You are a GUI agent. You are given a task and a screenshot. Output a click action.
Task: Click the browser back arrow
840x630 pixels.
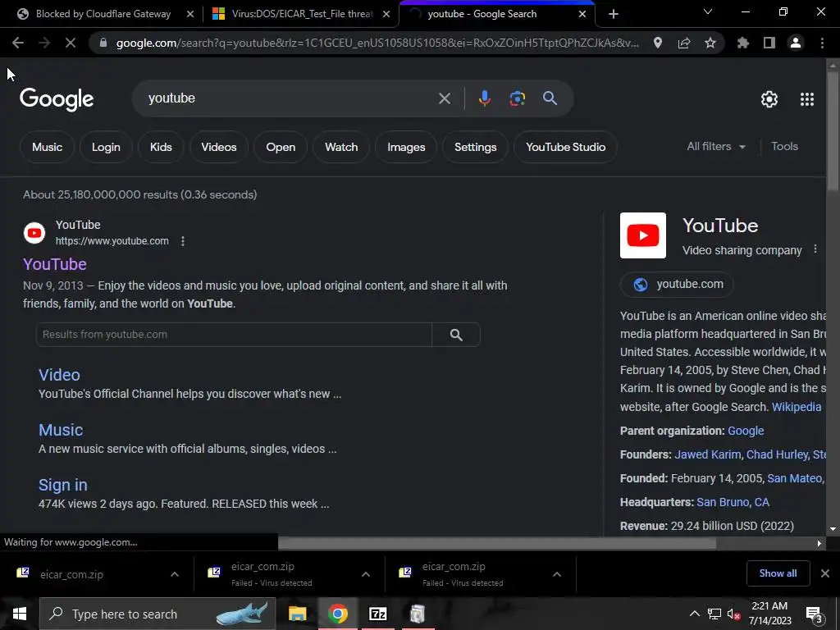18,43
